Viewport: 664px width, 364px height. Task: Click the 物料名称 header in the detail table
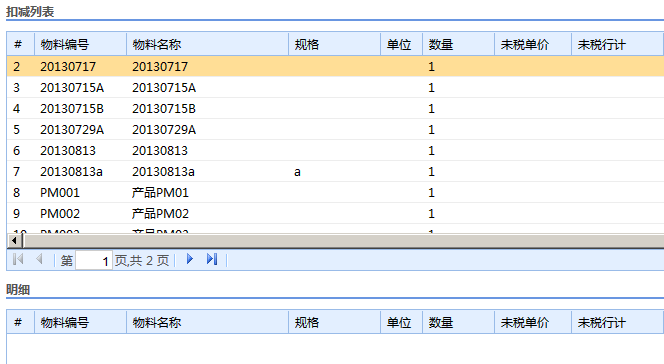208,323
